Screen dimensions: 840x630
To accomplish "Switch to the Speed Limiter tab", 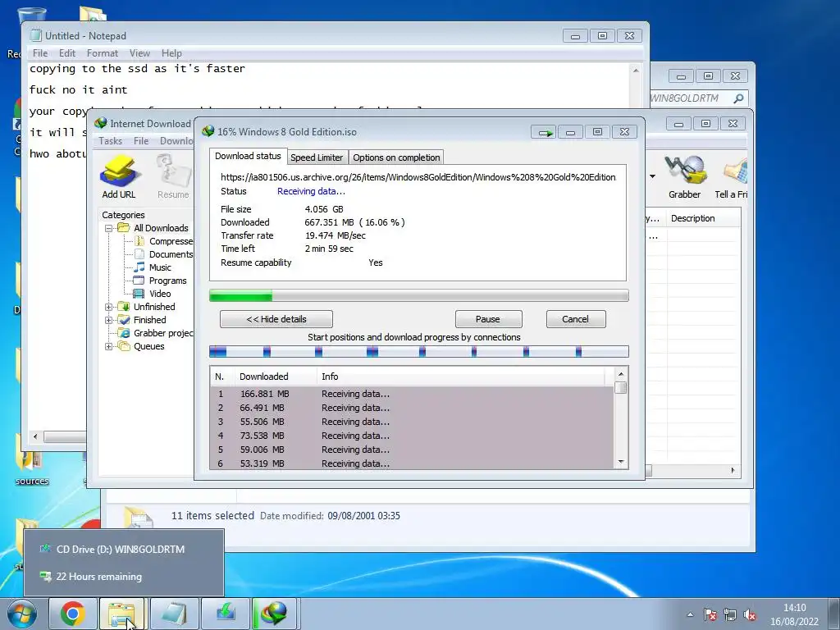I will (x=317, y=157).
